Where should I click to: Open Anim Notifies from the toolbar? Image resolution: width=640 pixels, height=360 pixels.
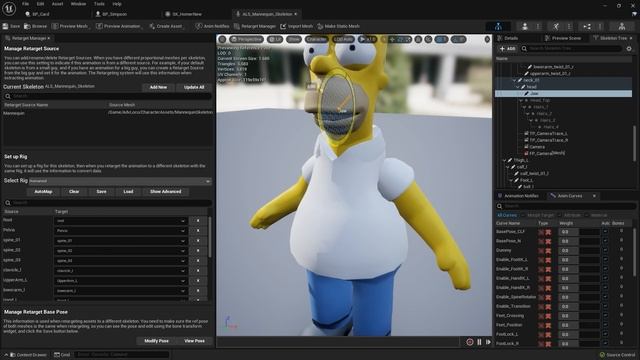(x=212, y=26)
